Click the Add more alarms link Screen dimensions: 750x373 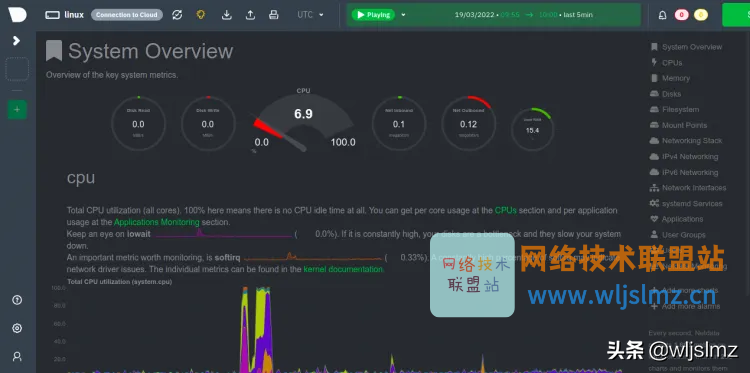tap(685, 306)
